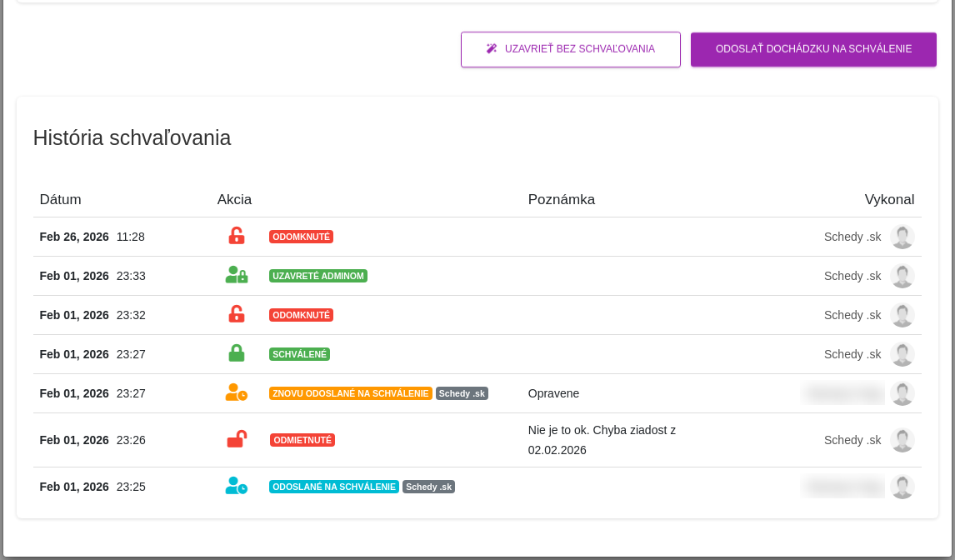Click the blue user-clock icon at 23:25
This screenshot has height=560, width=955.
click(237, 486)
